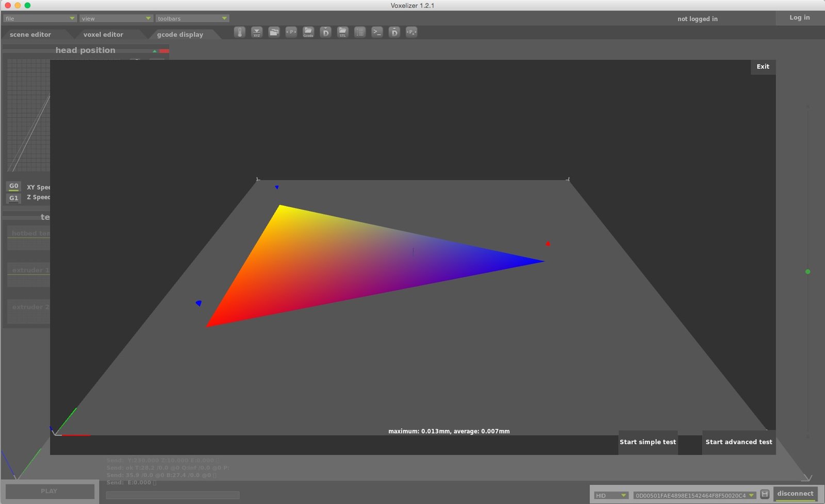Click the calibration grid toolbar icon
825x504 pixels.
(360, 32)
